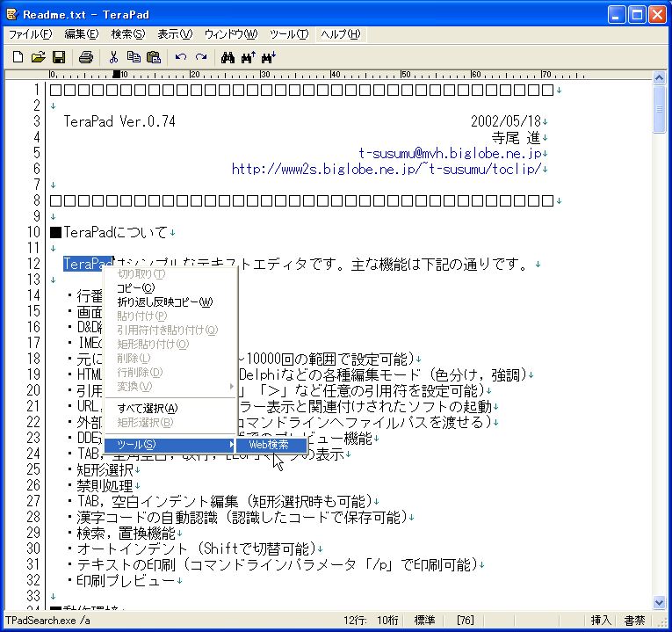Screen dimensions: 672x632
Task: Open the t-susumu@mvh.biglobe.ne.jp email link
Action: coord(450,153)
